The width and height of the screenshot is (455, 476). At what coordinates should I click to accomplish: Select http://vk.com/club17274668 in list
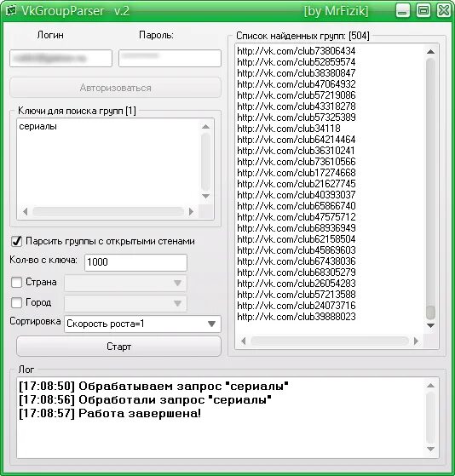[x=297, y=173]
